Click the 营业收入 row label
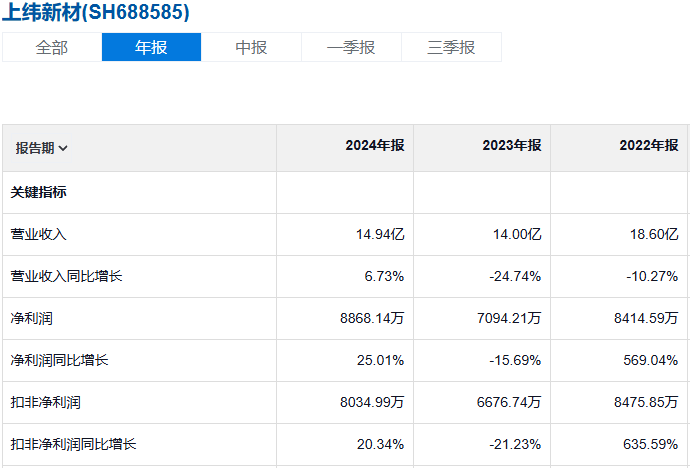Image resolution: width=690 pixels, height=468 pixels. point(38,234)
